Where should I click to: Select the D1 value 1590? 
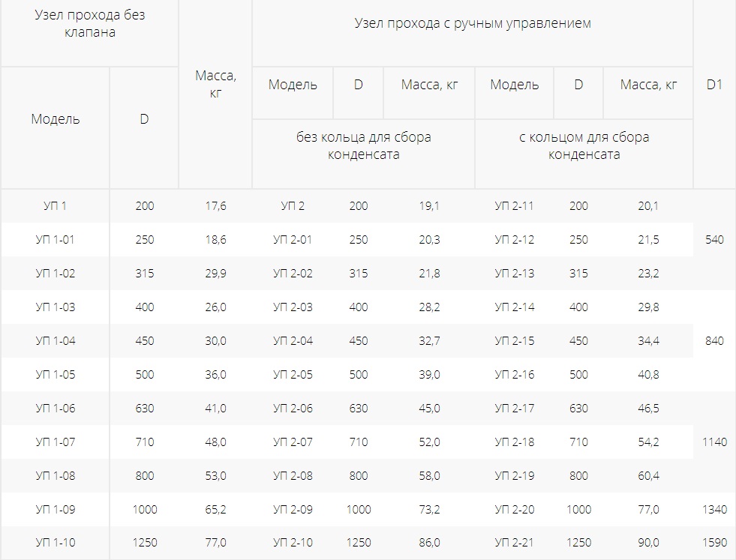point(714,543)
